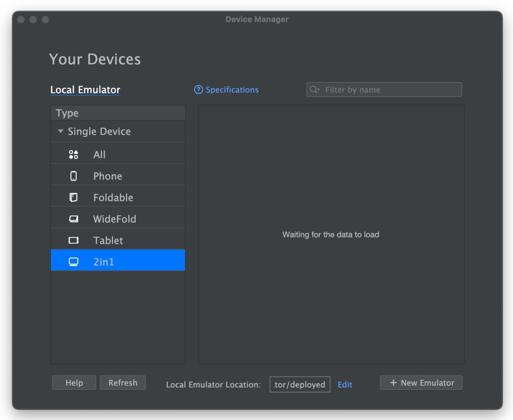The height and width of the screenshot is (420, 513).
Task: Click the Local Emulator Location path field
Action: tap(300, 385)
